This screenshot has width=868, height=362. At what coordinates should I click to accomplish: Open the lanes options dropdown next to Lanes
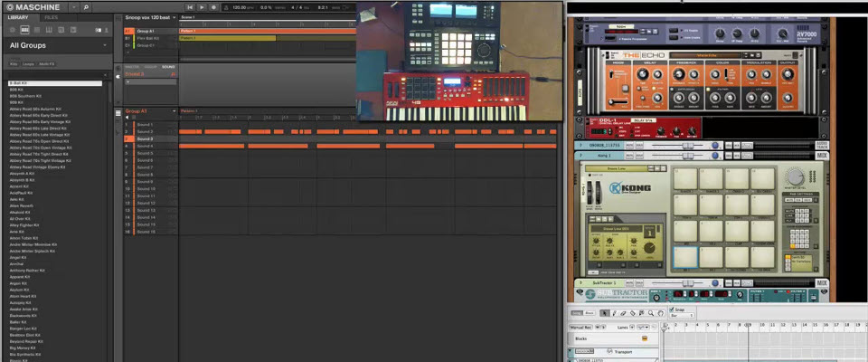coord(643,327)
